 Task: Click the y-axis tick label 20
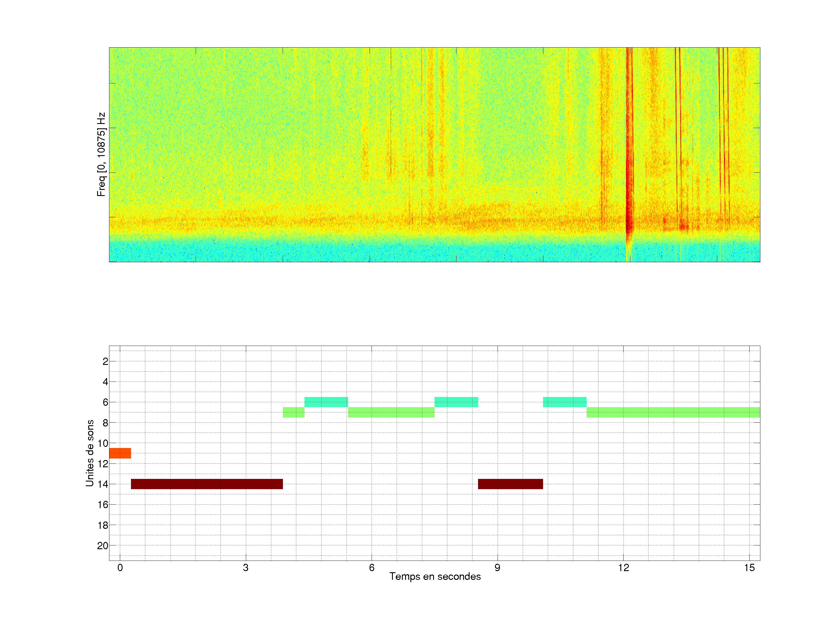(103, 546)
